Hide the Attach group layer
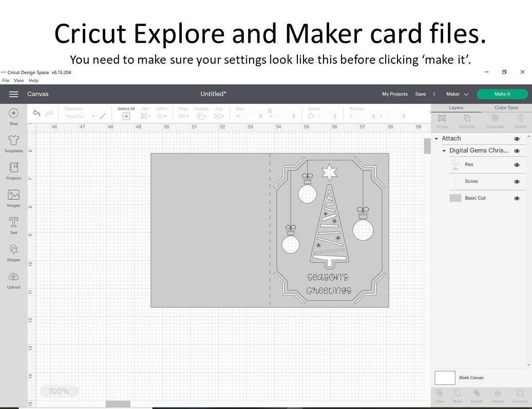Image resolution: width=532 pixels, height=409 pixels. pyautogui.click(x=517, y=139)
